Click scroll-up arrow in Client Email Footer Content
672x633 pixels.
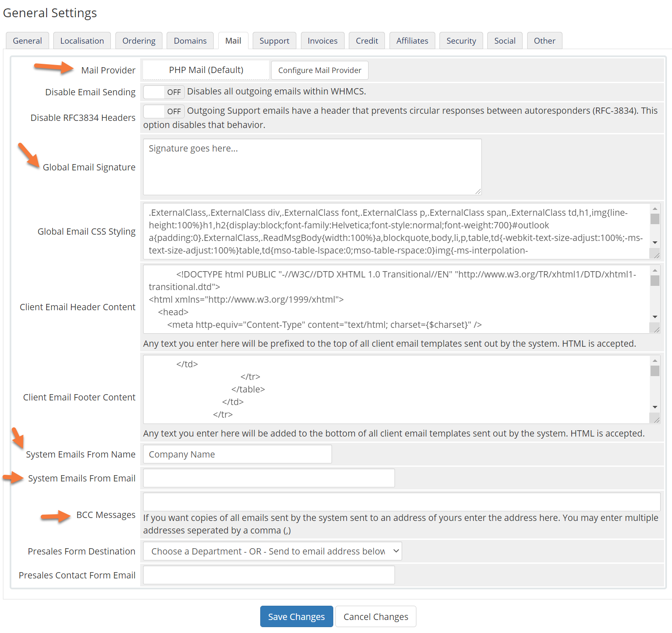point(655,361)
